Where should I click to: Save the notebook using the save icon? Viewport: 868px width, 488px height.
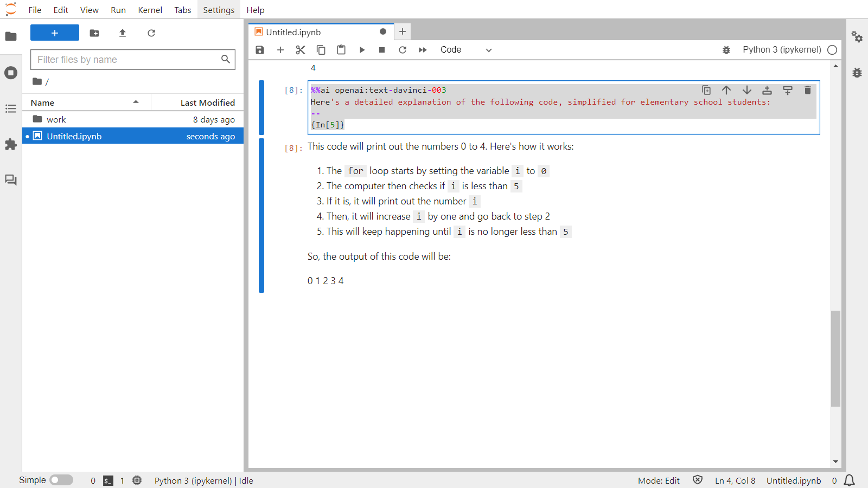coord(259,49)
